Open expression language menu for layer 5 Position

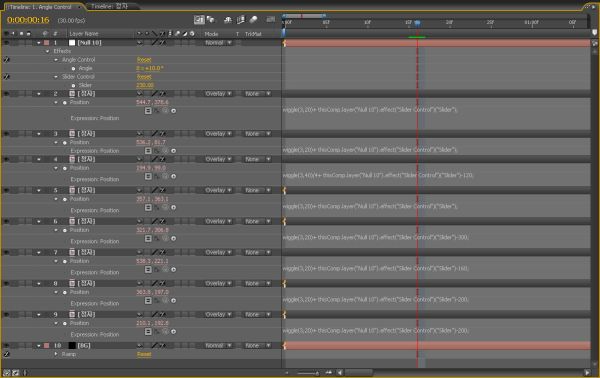pyautogui.click(x=173, y=207)
